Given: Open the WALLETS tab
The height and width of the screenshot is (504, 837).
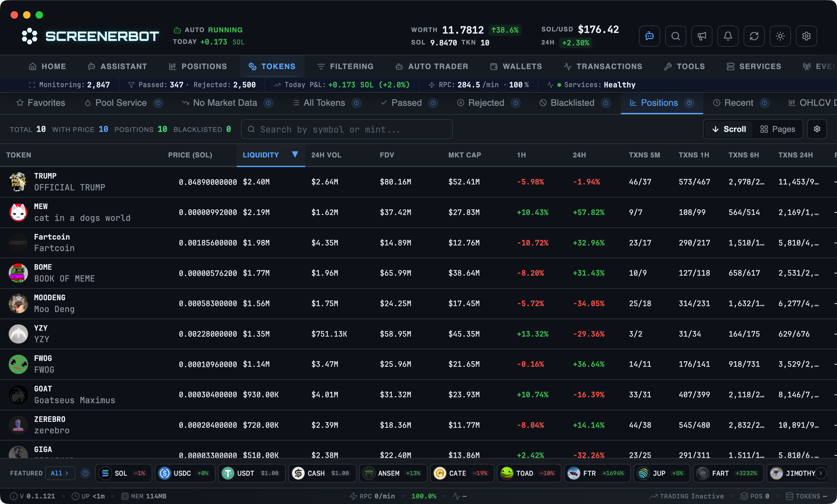Looking at the screenshot, I should coord(516,67).
